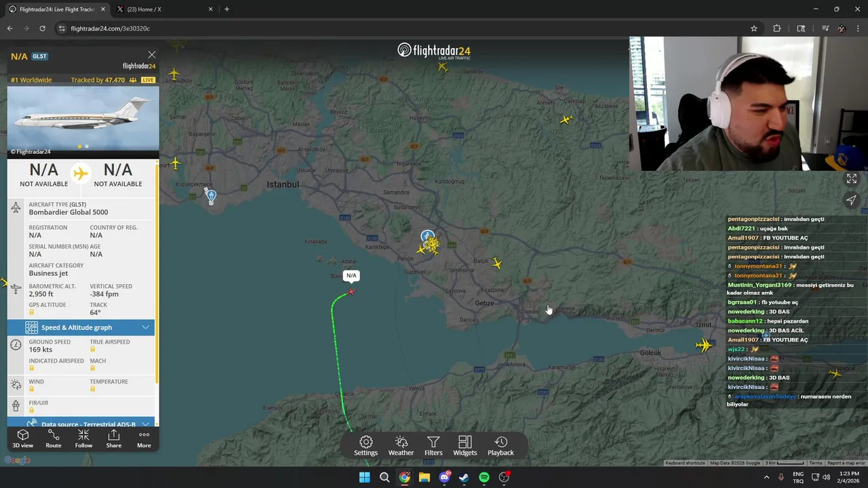The width and height of the screenshot is (868, 488).
Task: Open the 3D view of the flight
Action: coord(22,439)
